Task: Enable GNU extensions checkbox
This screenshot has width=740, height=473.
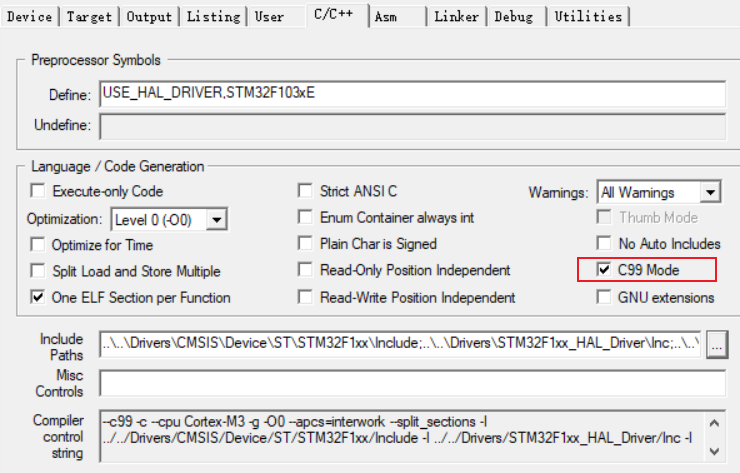Action: coord(603,297)
